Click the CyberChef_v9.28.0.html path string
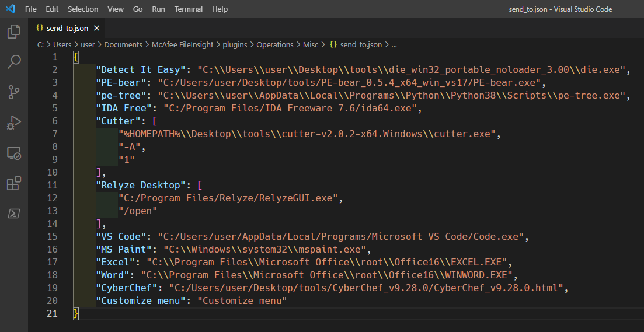Image resolution: width=644 pixels, height=332 pixels. 366,288
